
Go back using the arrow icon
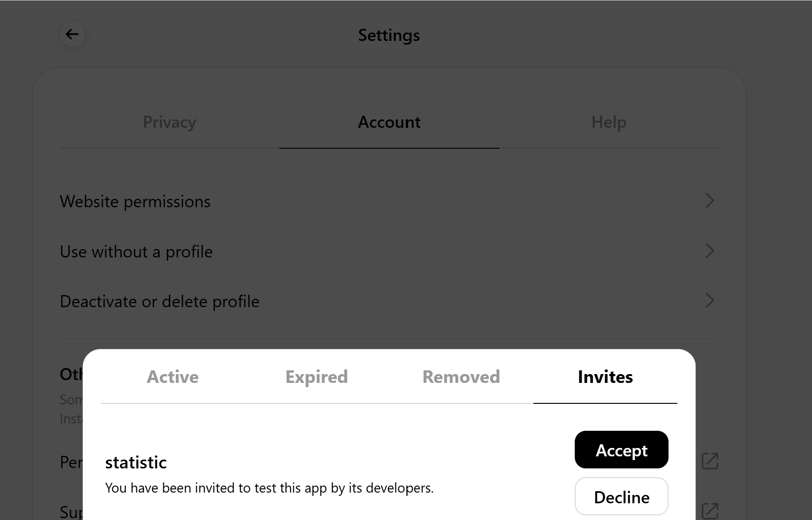(72, 34)
